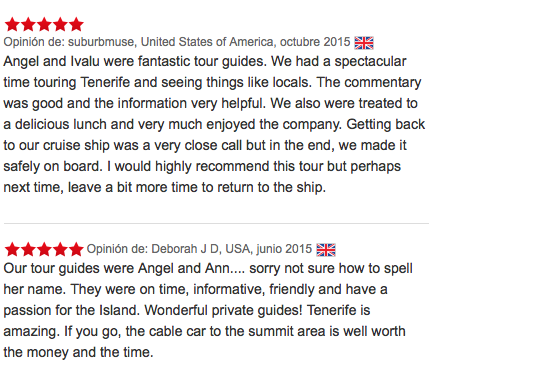Image resolution: width=542 pixels, height=375 pixels.
Task: Click the fourth red star of Deborah's rating
Action: click(60, 249)
